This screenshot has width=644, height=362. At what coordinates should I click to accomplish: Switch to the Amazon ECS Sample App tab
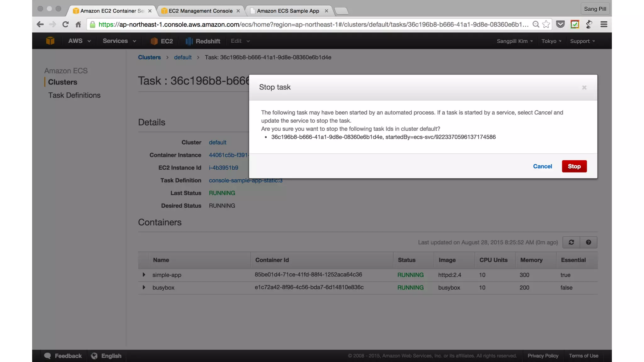point(288,11)
